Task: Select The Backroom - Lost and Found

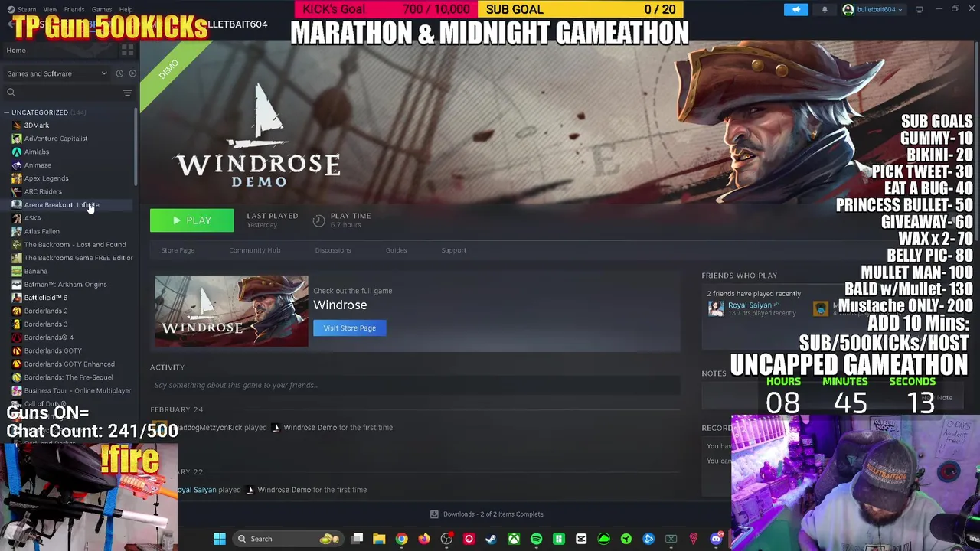Action: (75, 244)
